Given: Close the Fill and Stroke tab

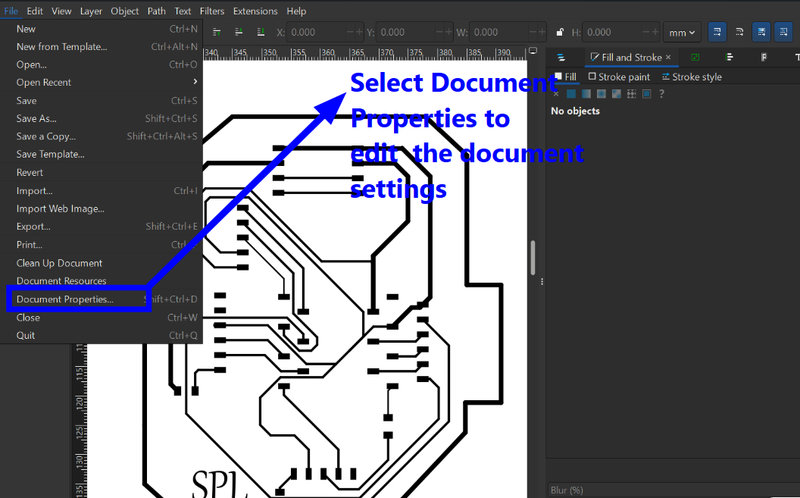Looking at the screenshot, I should point(668,57).
